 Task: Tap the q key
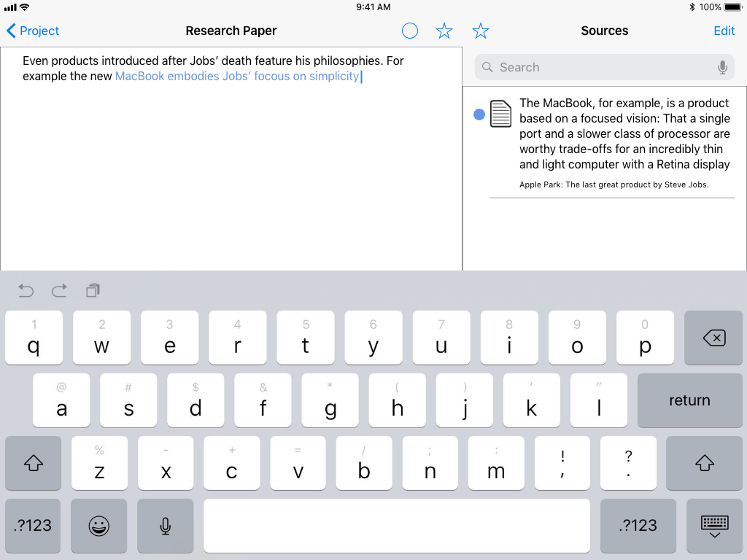point(34,338)
